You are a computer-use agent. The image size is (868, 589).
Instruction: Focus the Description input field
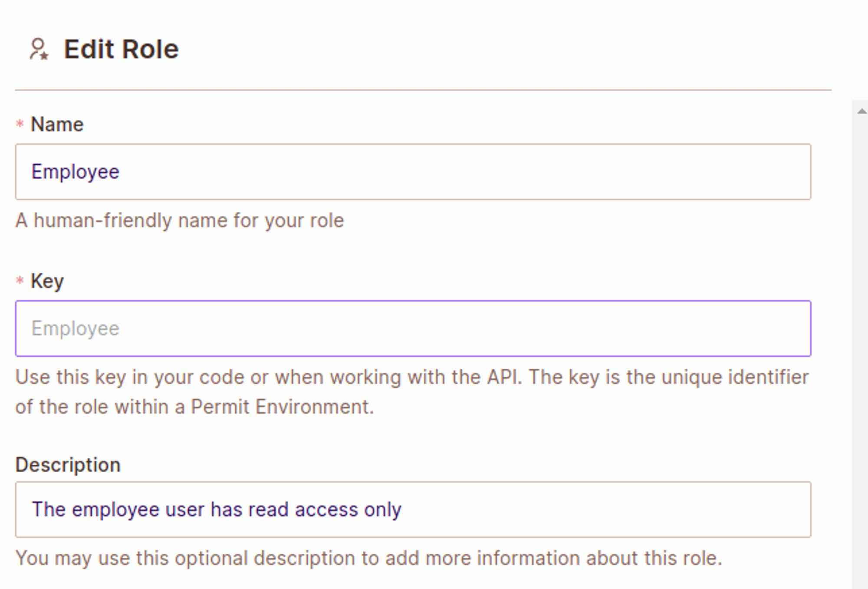412,510
